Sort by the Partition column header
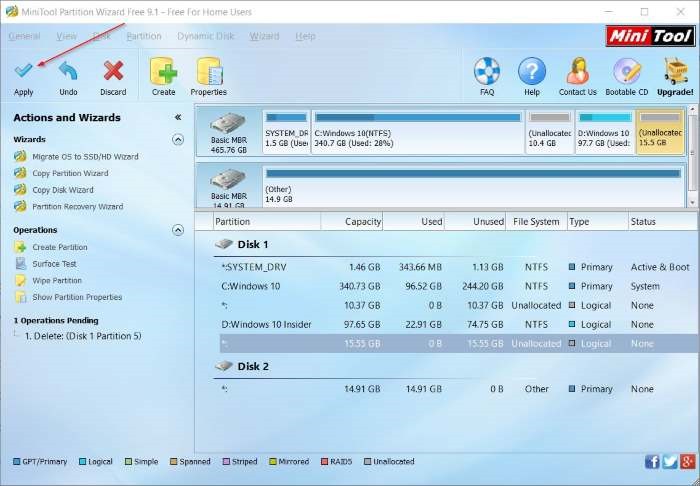This screenshot has width=700, height=486. pos(267,222)
